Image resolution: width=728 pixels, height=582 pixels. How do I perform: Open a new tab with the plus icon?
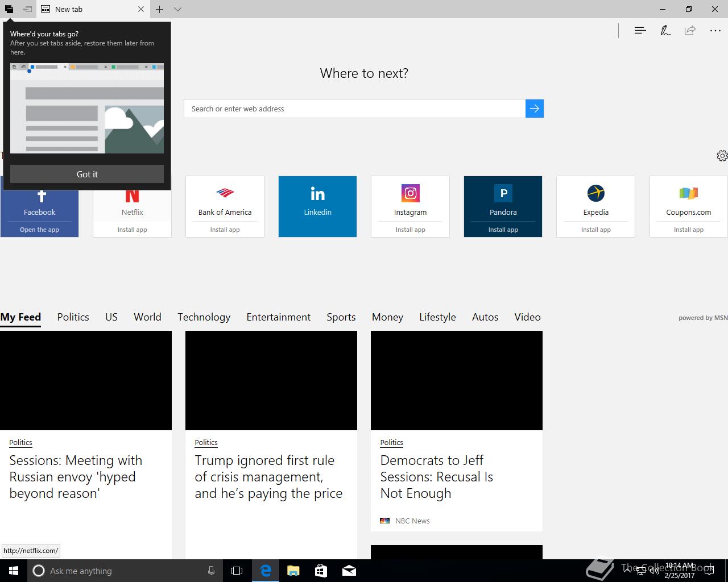click(x=160, y=9)
